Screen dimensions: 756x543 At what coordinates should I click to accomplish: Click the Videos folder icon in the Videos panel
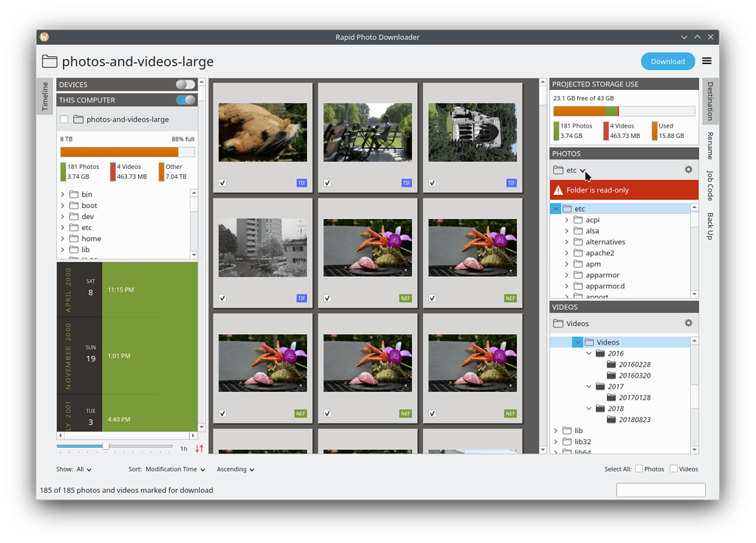tap(560, 322)
